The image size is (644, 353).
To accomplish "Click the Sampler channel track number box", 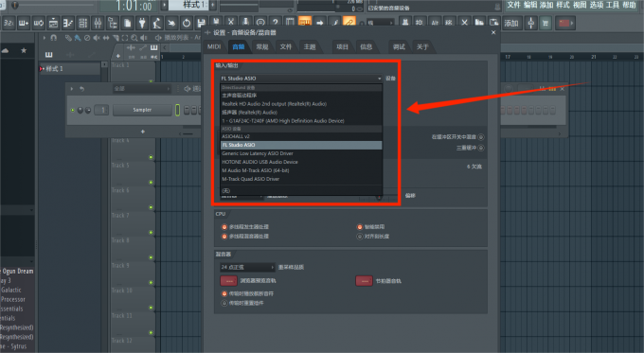I will 102,110.
